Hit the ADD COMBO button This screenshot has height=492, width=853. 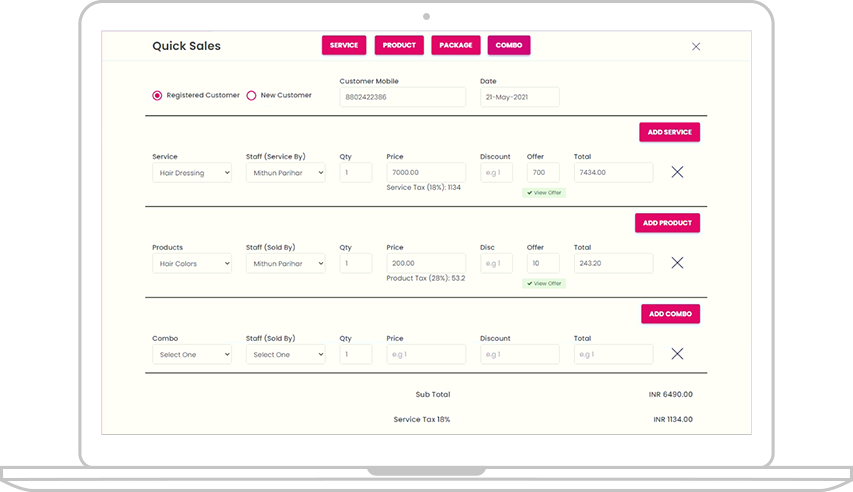670,314
